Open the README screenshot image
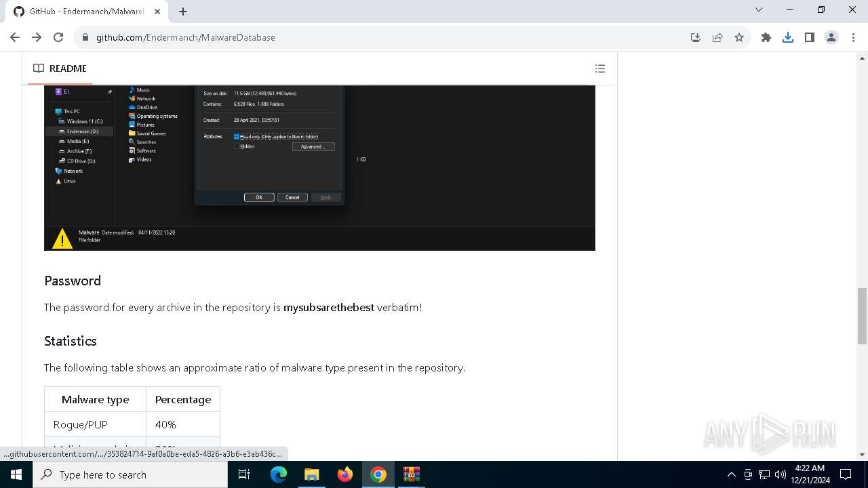 pos(319,168)
